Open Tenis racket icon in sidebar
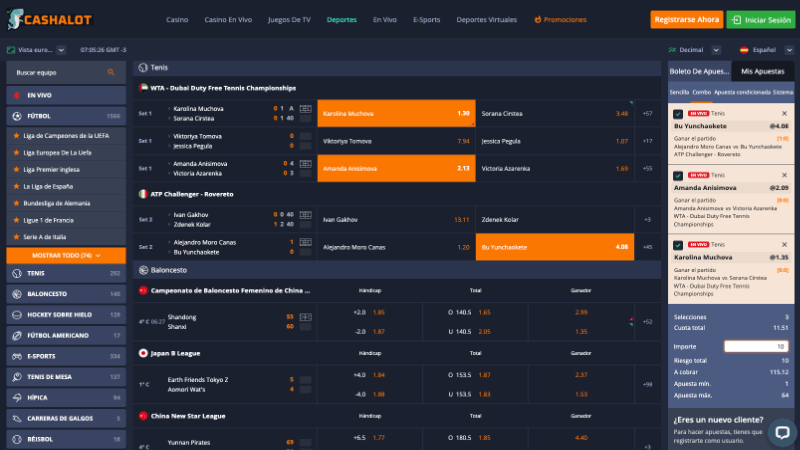This screenshot has width=800, height=450. [17, 273]
